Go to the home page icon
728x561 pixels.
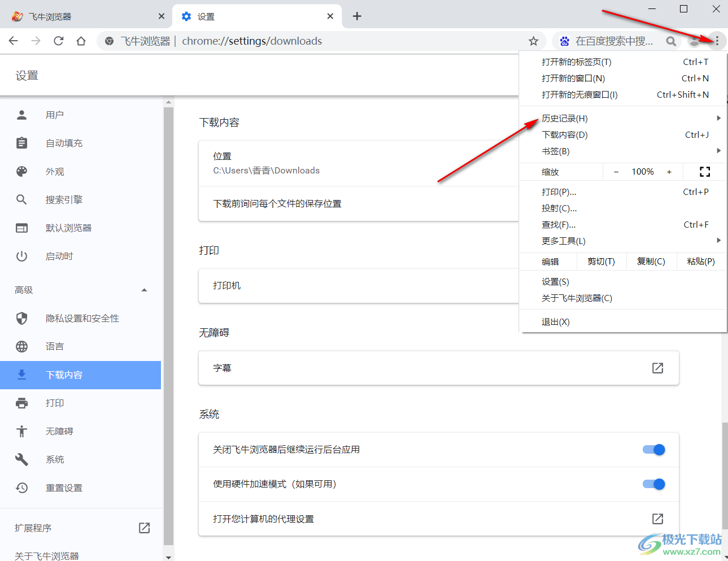81,41
